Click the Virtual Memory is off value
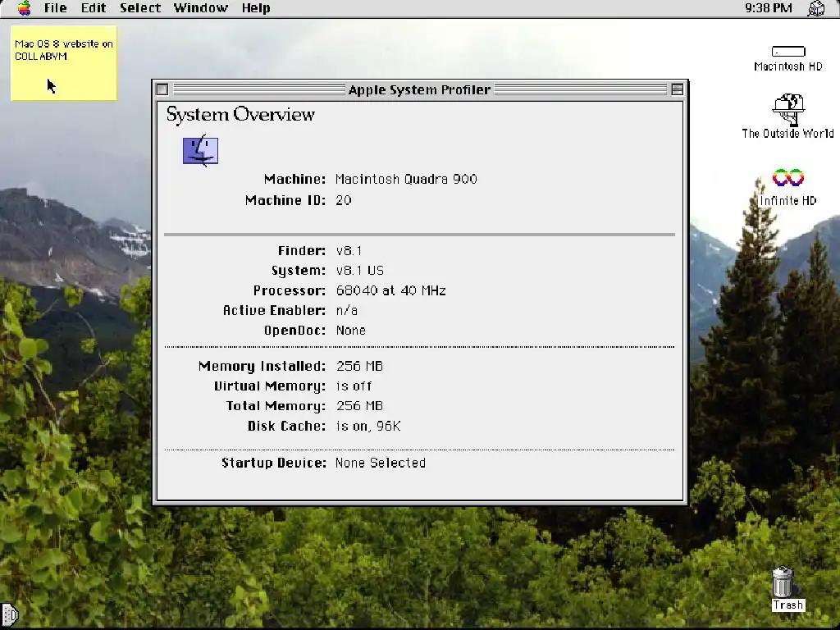Screen dimensions: 840x630 click(x=354, y=386)
